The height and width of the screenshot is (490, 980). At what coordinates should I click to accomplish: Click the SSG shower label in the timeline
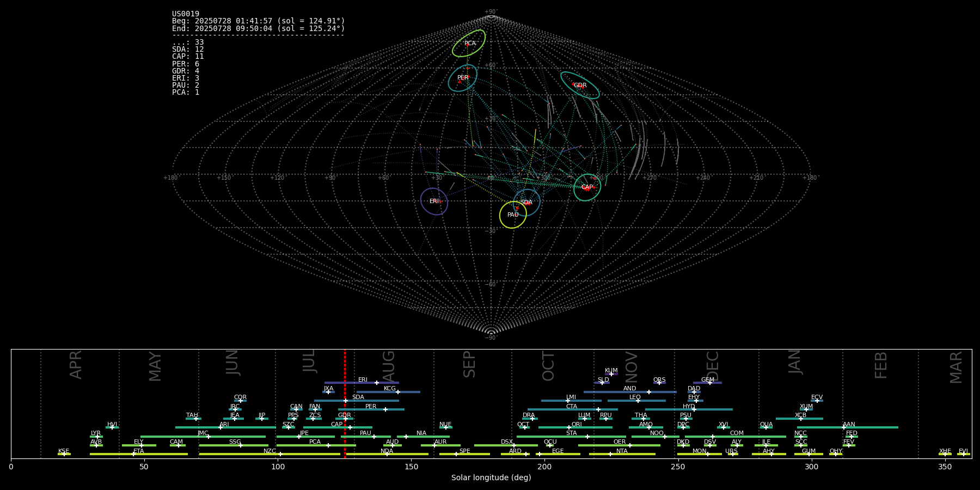coord(235,442)
